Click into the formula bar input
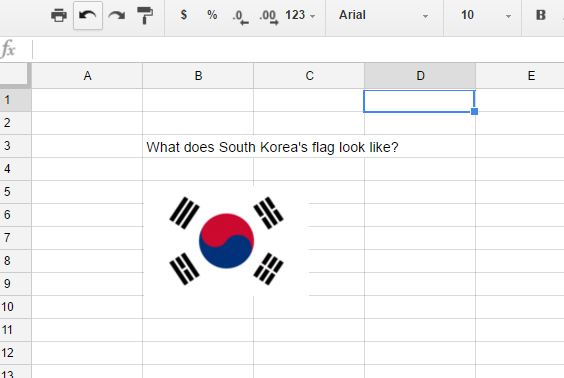The image size is (564, 378). click(299, 49)
